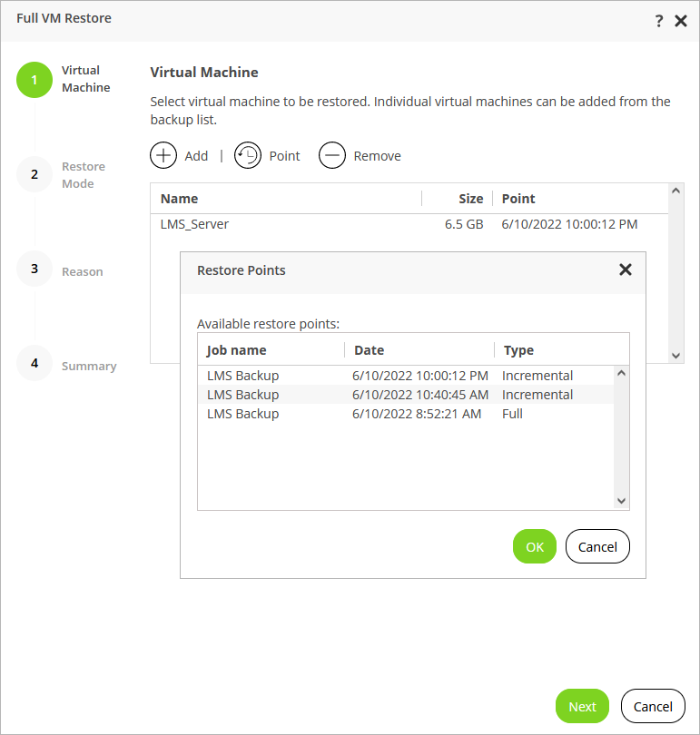Open the help question mark
The image size is (700, 735).
click(x=659, y=21)
